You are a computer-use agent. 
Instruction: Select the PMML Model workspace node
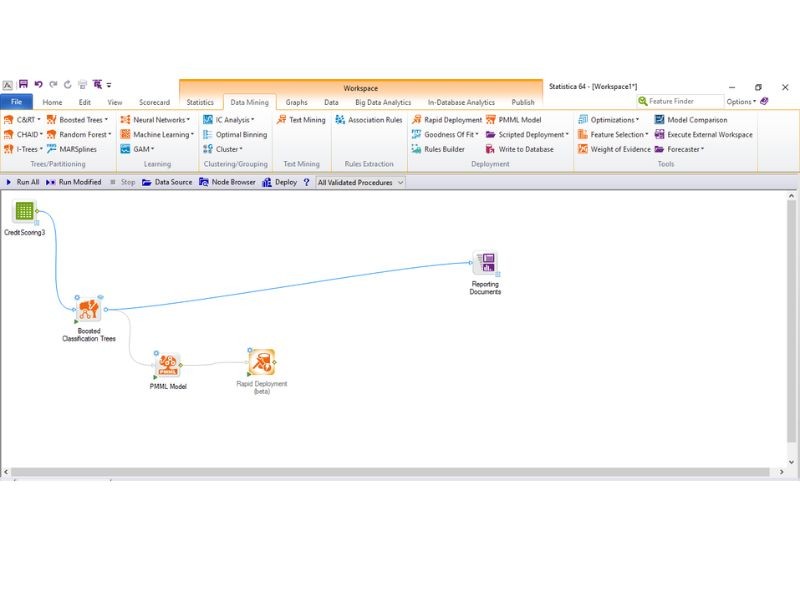point(168,365)
